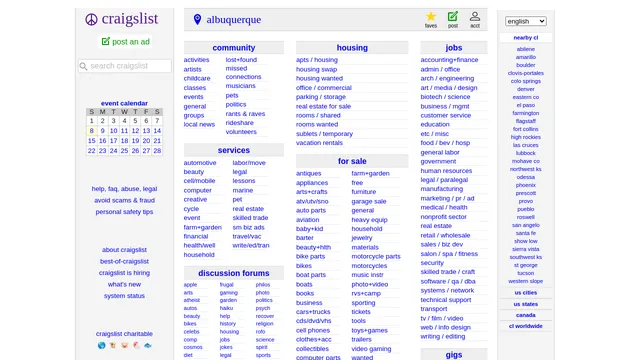Open real estate for sale link
The height and width of the screenshot is (360, 640).
pos(323,106)
